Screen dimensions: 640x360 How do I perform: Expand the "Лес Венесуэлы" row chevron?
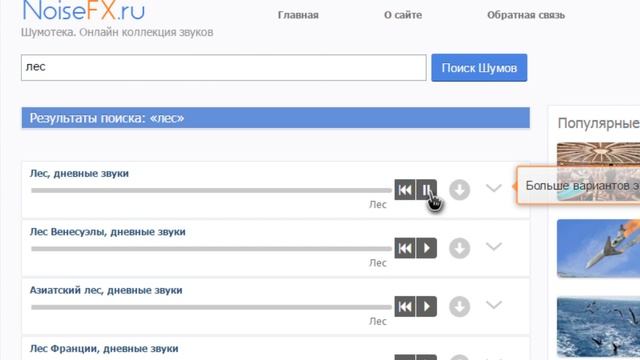click(494, 247)
